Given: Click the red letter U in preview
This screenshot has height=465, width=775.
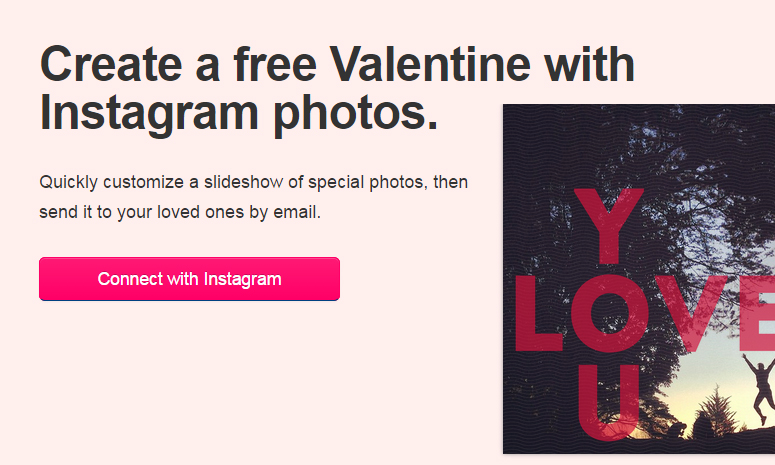Looking at the screenshot, I should 608,403.
